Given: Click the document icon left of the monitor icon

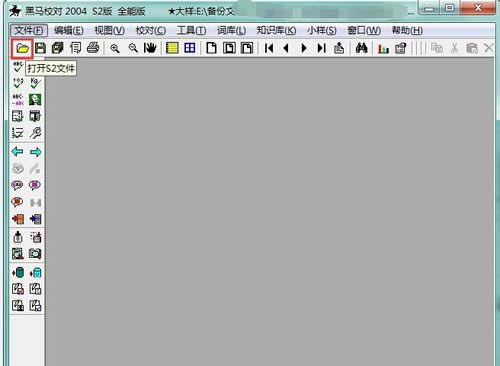Looking at the screenshot, I should pyautogui.click(x=18, y=116).
